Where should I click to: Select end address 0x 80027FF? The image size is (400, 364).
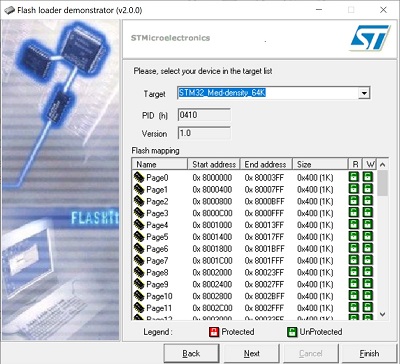(264, 285)
